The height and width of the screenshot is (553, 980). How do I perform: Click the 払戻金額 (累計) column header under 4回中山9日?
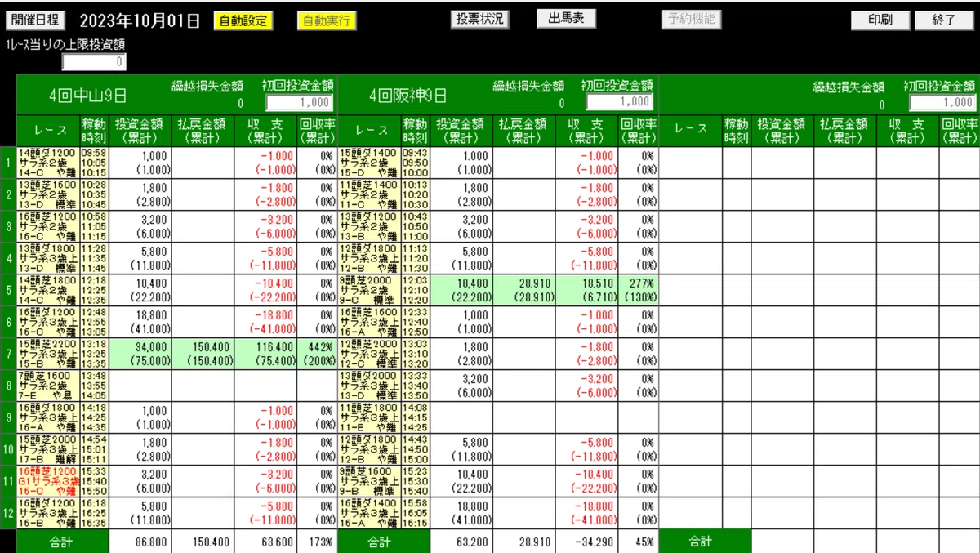[203, 132]
